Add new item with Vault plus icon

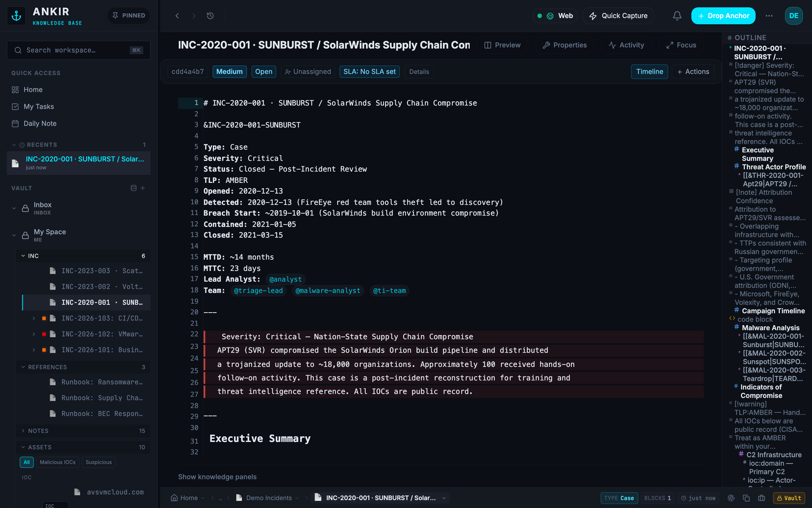point(143,188)
